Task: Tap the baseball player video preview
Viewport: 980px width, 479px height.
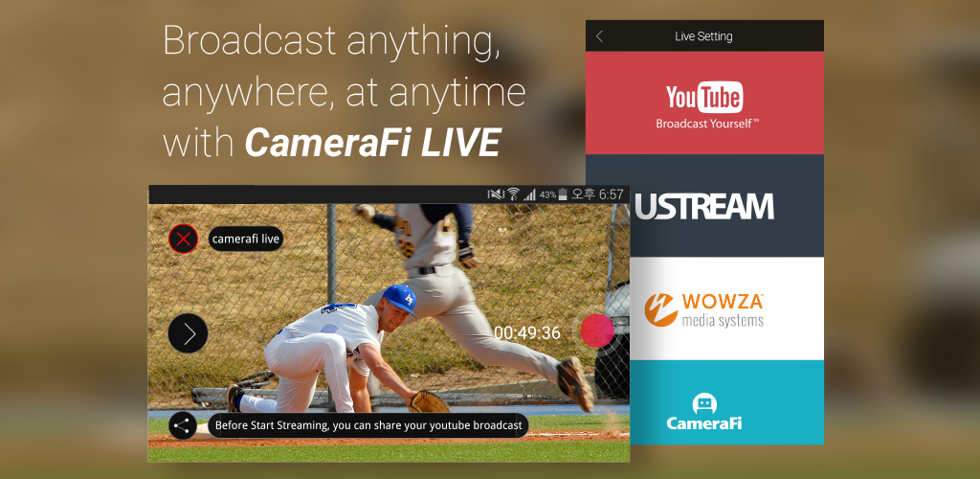Action: (383, 316)
